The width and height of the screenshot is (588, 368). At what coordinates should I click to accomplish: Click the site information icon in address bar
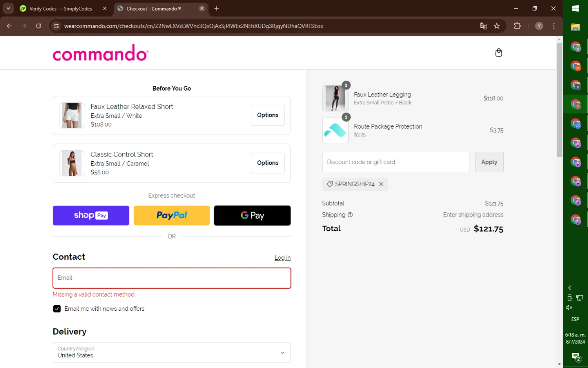(56, 26)
